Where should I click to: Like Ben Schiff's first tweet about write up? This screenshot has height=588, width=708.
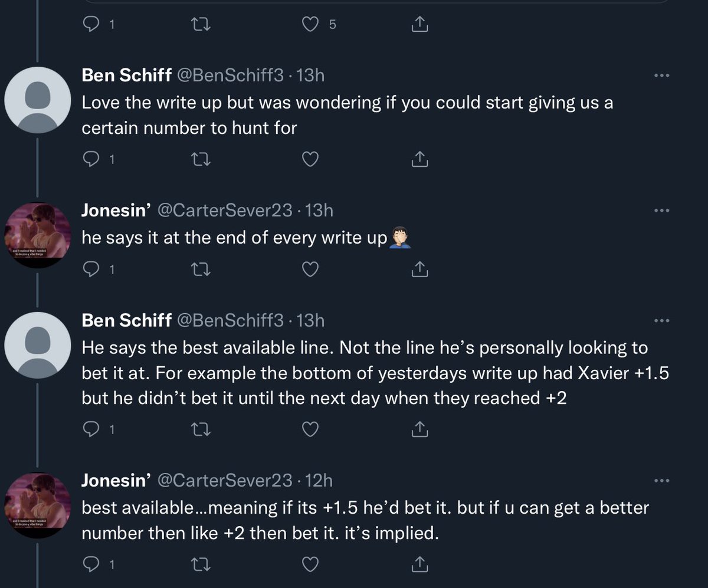point(310,159)
